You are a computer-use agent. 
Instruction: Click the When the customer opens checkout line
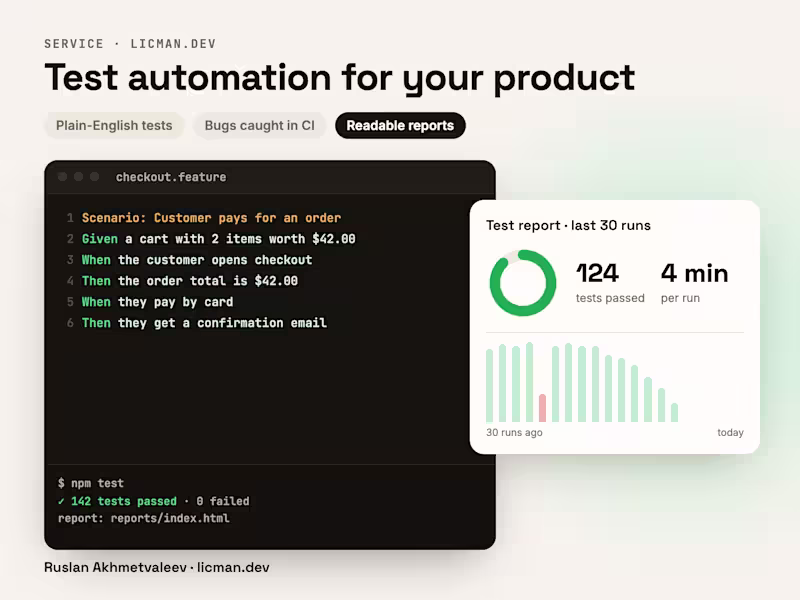197,260
